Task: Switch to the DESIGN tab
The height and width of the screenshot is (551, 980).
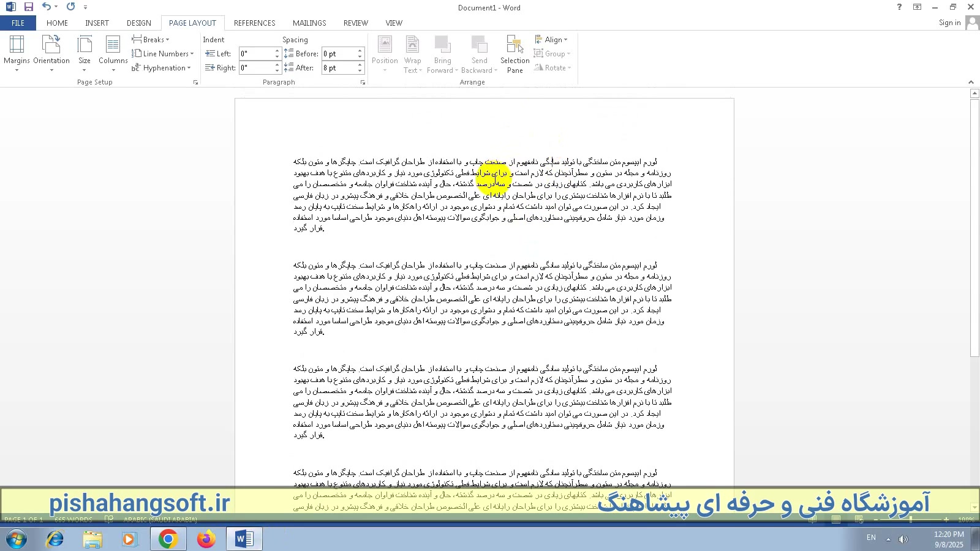Action: tap(139, 23)
